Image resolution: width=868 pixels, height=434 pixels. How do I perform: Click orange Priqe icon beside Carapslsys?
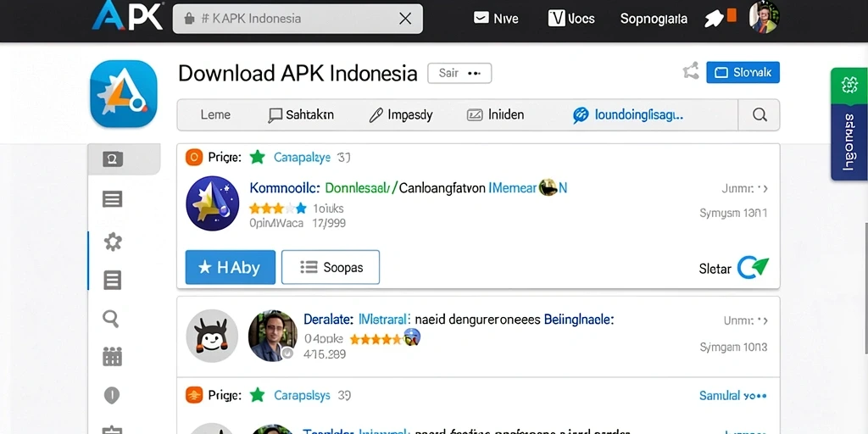(x=194, y=395)
